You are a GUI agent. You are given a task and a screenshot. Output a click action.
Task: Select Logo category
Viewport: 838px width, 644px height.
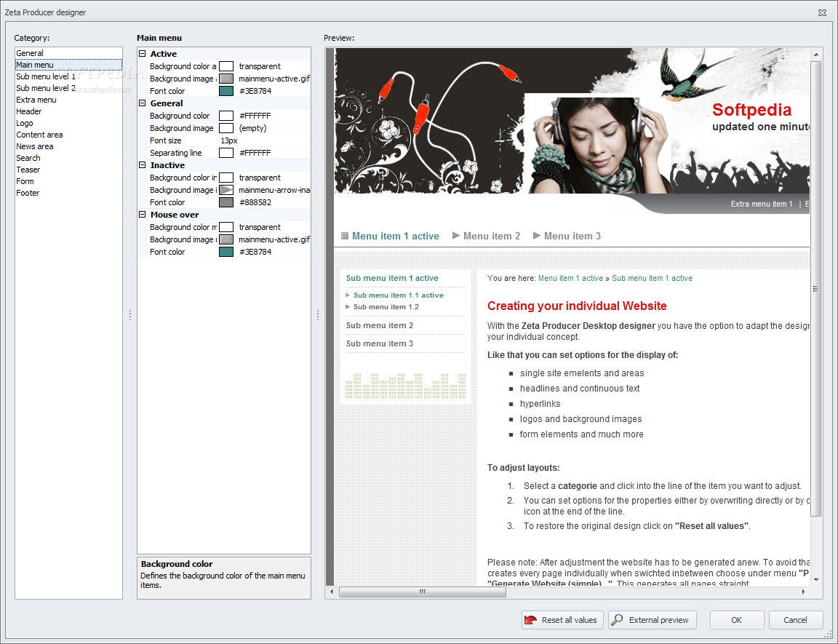[x=68, y=123]
